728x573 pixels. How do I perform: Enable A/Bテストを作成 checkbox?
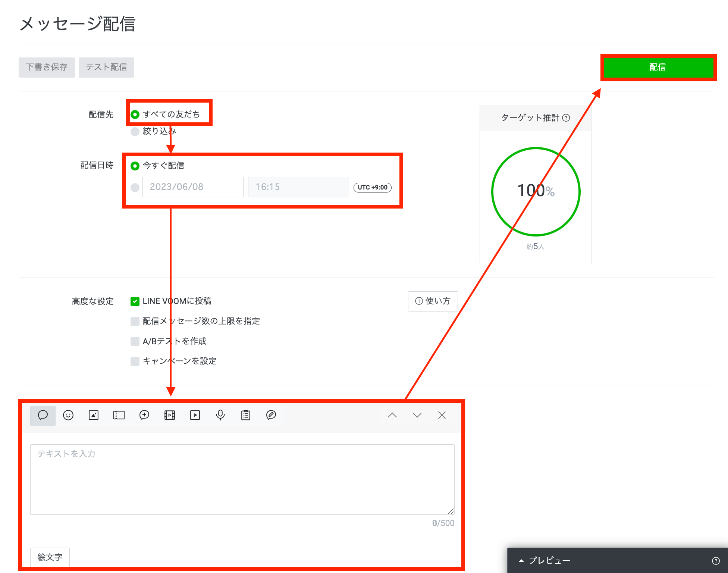pyautogui.click(x=135, y=341)
